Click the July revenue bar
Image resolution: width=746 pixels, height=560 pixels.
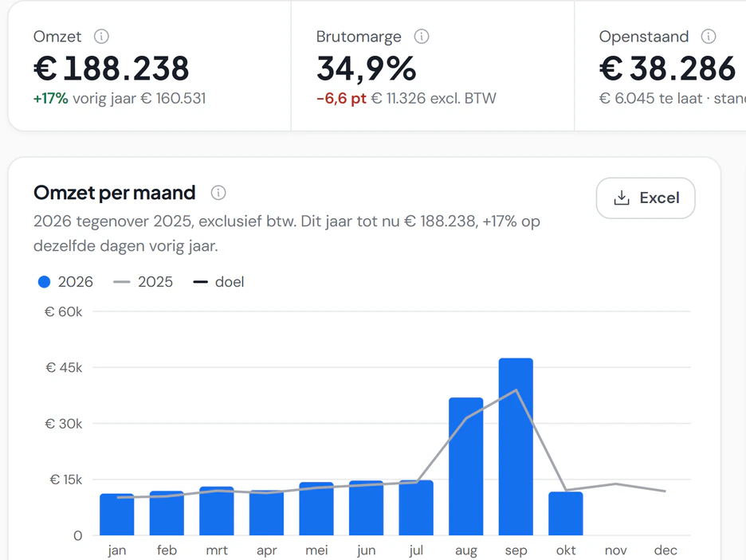pyautogui.click(x=416, y=507)
